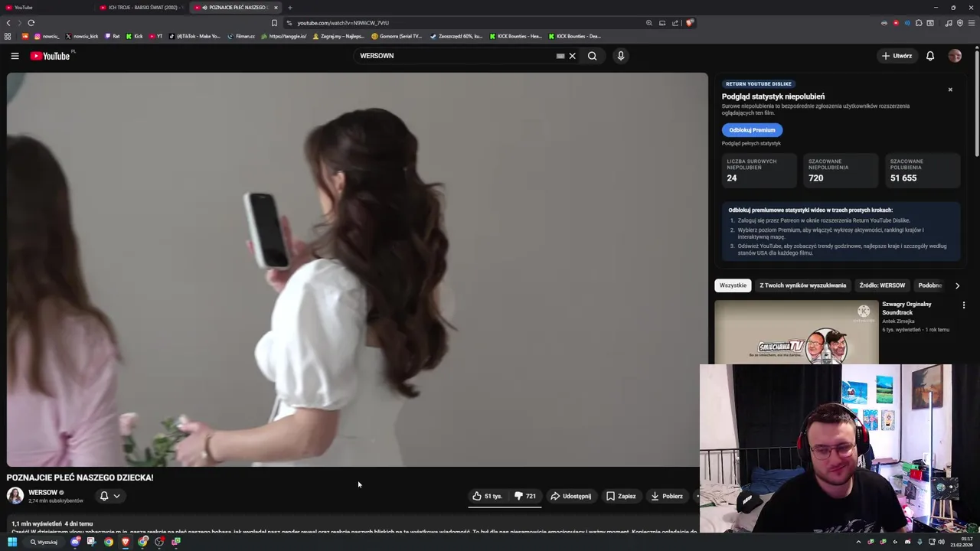Click the Utwórz create button
The height and width of the screenshot is (551, 980).
(897, 56)
